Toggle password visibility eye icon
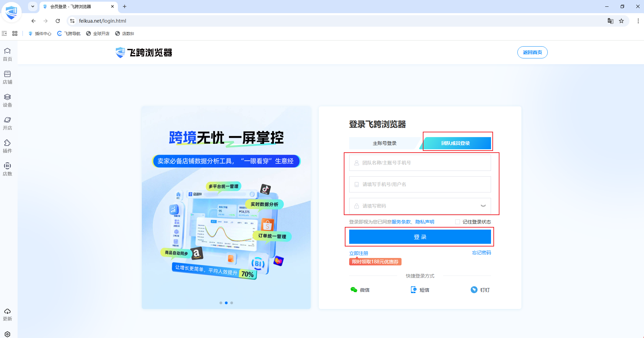 [483, 206]
